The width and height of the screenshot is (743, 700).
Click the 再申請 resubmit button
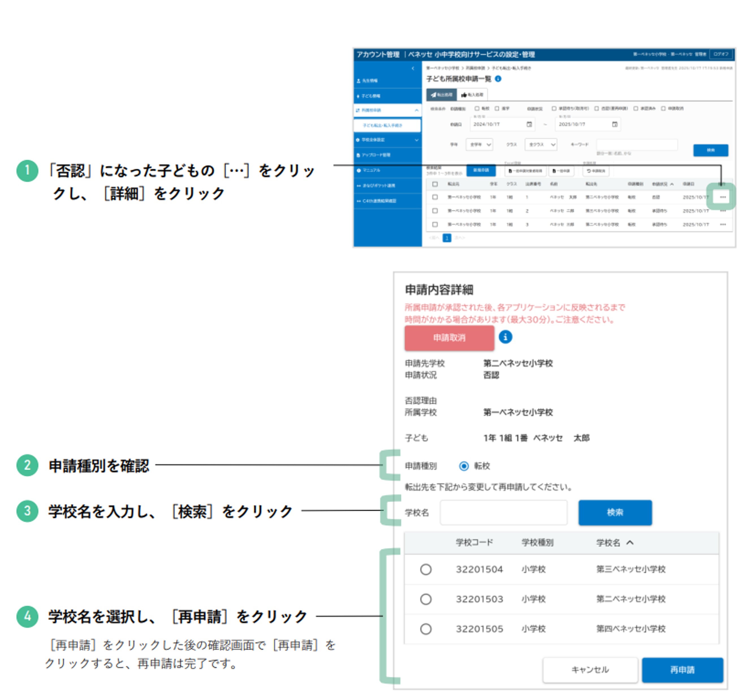682,670
